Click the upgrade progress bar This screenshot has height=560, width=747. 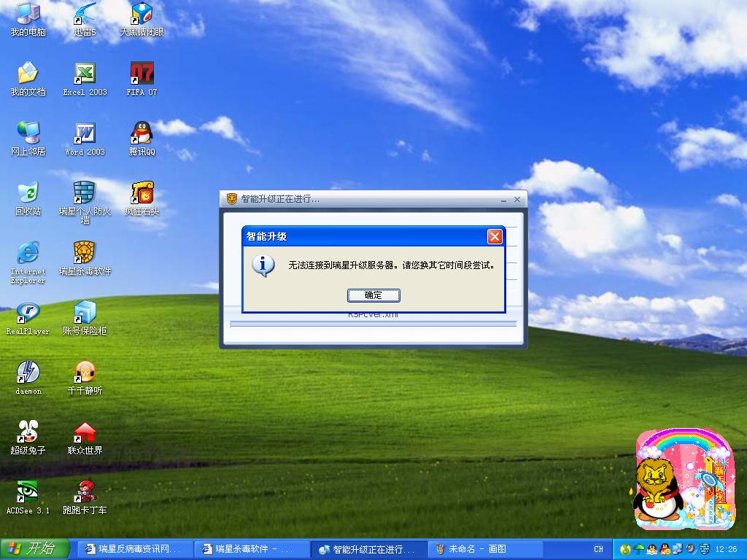(373, 324)
